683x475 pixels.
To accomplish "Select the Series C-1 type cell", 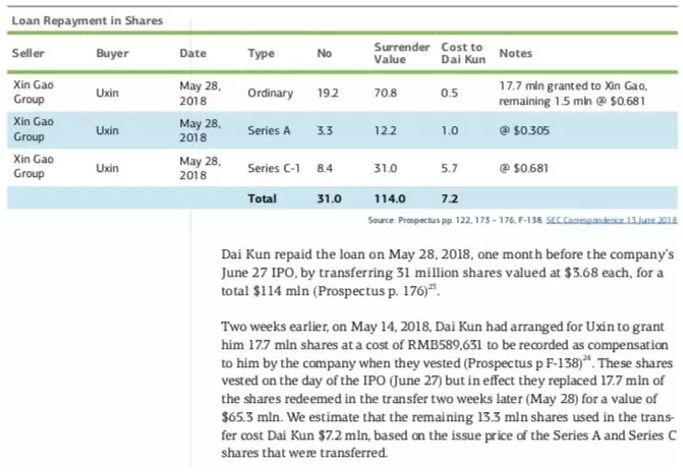I will point(274,168).
